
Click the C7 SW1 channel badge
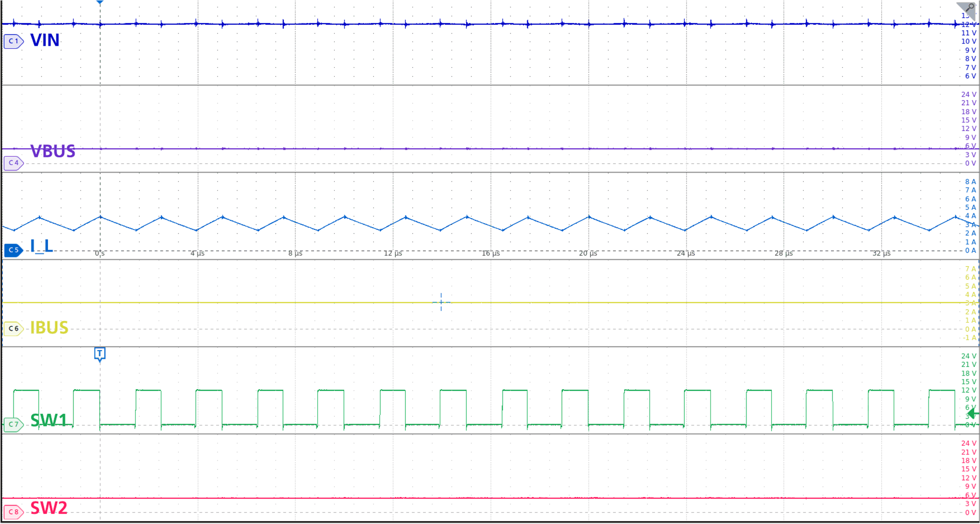tap(12, 424)
